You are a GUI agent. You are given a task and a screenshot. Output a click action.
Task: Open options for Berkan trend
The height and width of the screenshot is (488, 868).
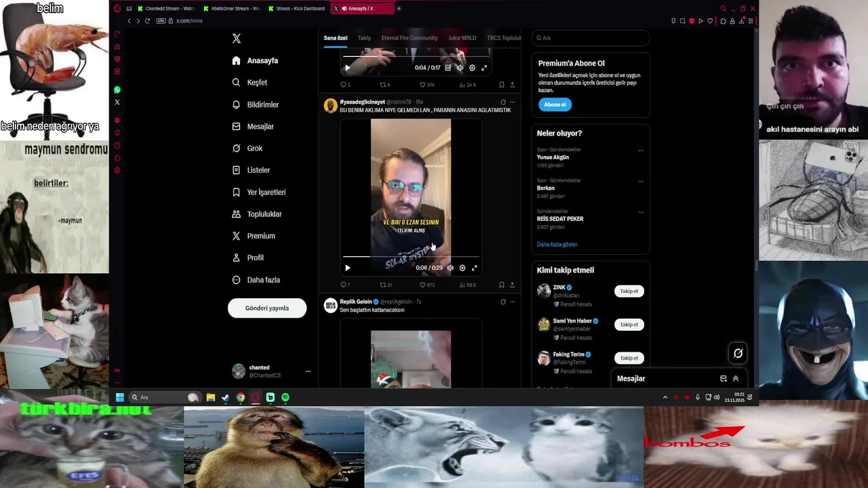(641, 182)
